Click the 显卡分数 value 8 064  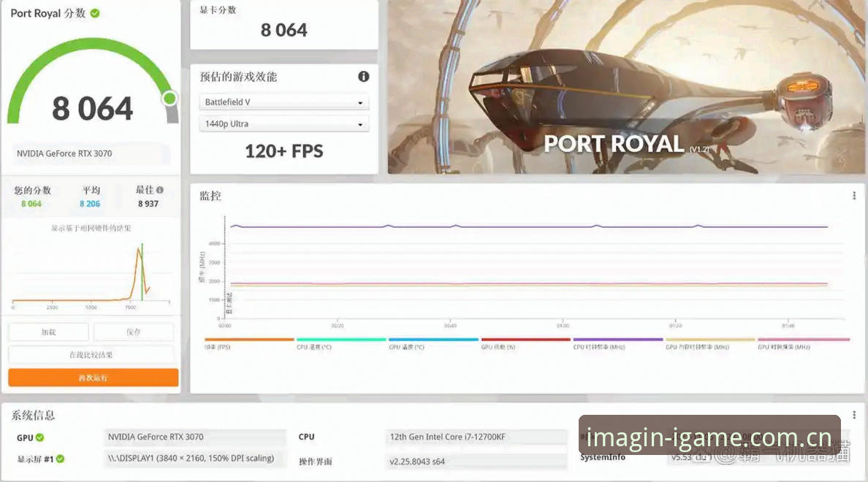[x=284, y=30]
